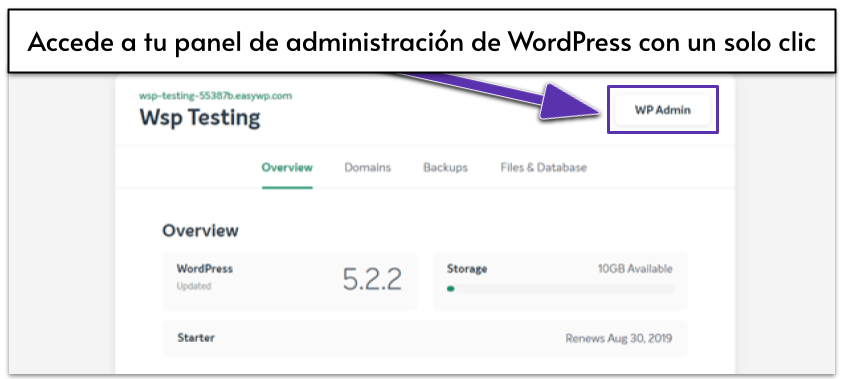847x379 pixels.
Task: Select the Starter plan label
Action: pos(196,338)
